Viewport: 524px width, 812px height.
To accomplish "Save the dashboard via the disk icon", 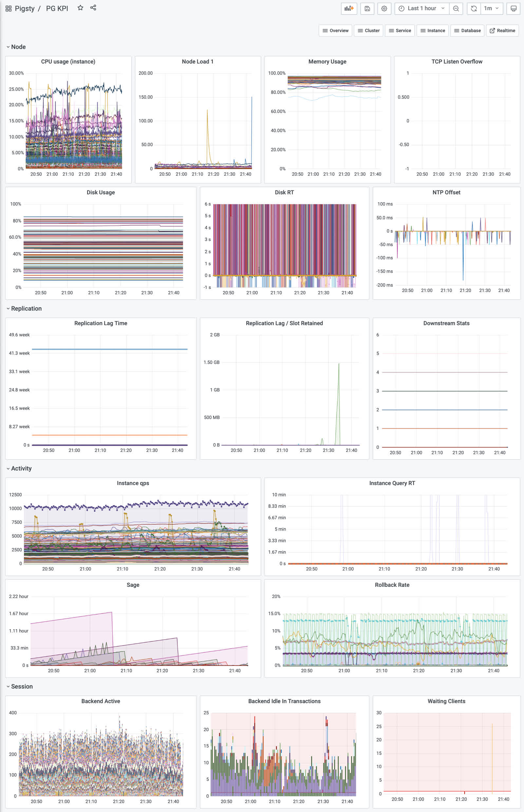I will 367,9.
